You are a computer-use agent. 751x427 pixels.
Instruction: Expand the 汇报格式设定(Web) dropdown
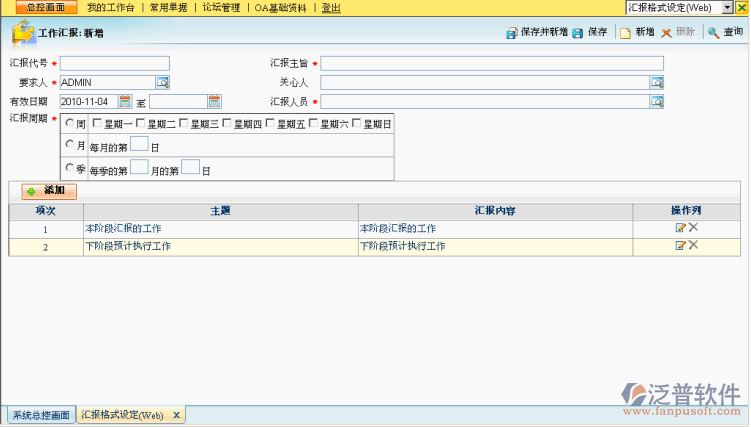[x=727, y=8]
